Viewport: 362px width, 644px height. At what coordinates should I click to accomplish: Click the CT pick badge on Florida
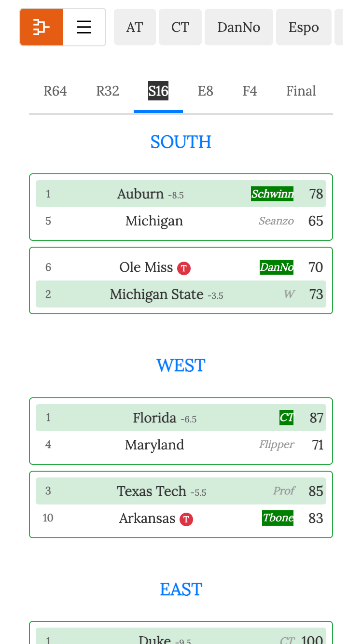click(286, 418)
